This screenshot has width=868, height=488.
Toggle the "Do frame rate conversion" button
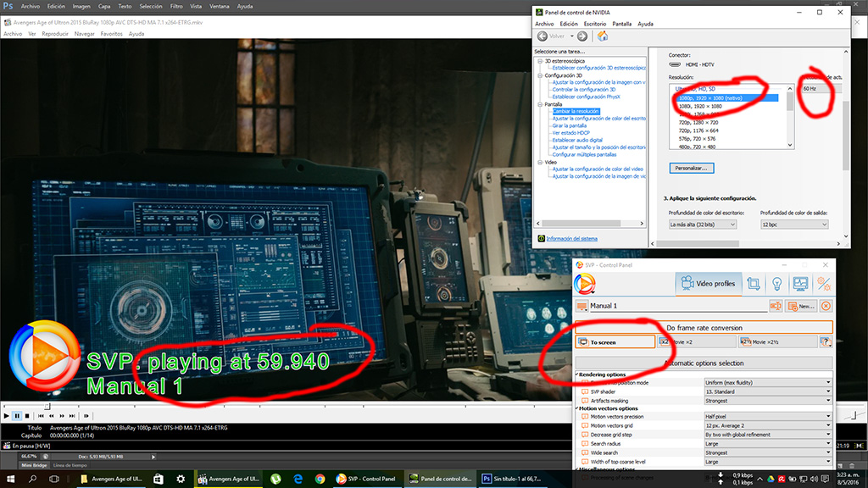pos(704,327)
